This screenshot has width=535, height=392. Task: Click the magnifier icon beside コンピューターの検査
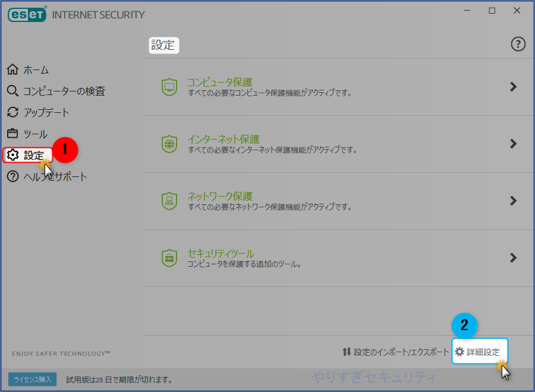point(12,91)
